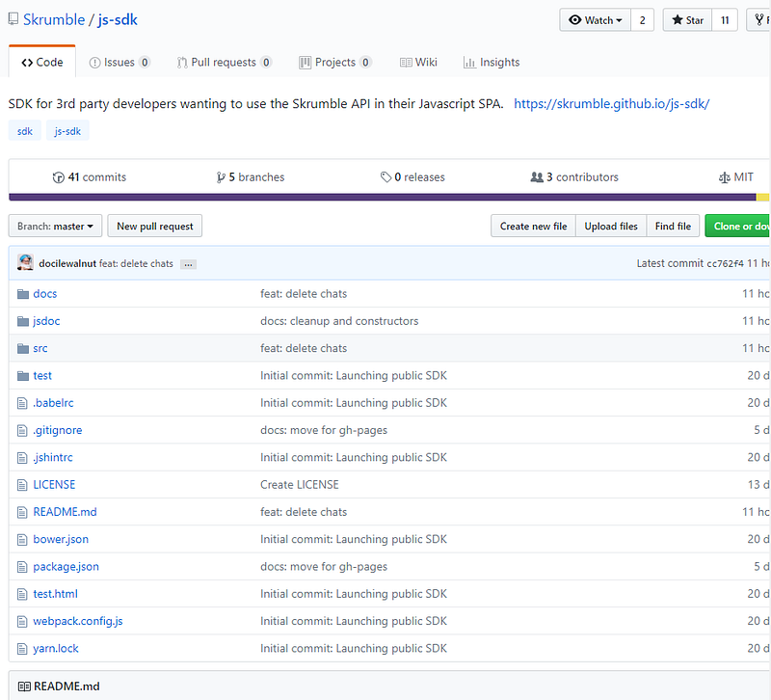Click the LICENSE file icon
Image resolution: width=771 pixels, height=700 pixels.
(22, 485)
